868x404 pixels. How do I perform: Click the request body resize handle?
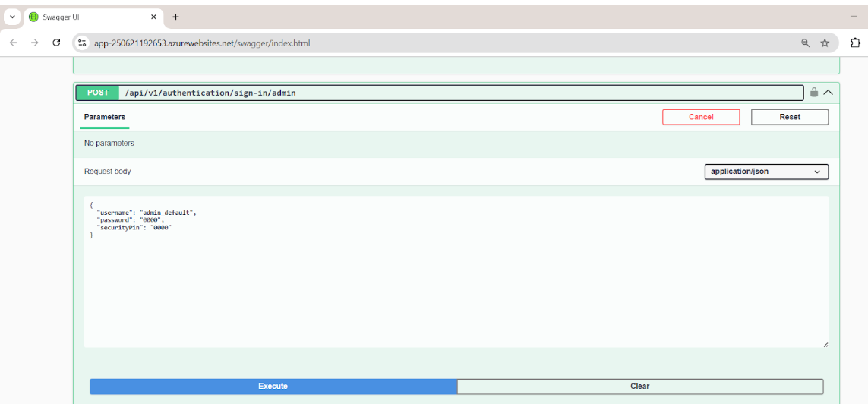pyautogui.click(x=825, y=344)
